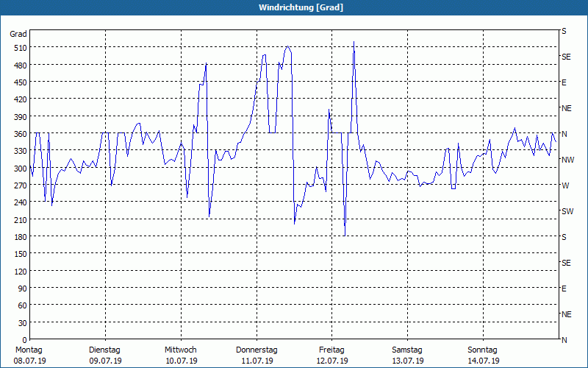
Task: Click the SW compass label on right axis
Action: pyautogui.click(x=567, y=211)
